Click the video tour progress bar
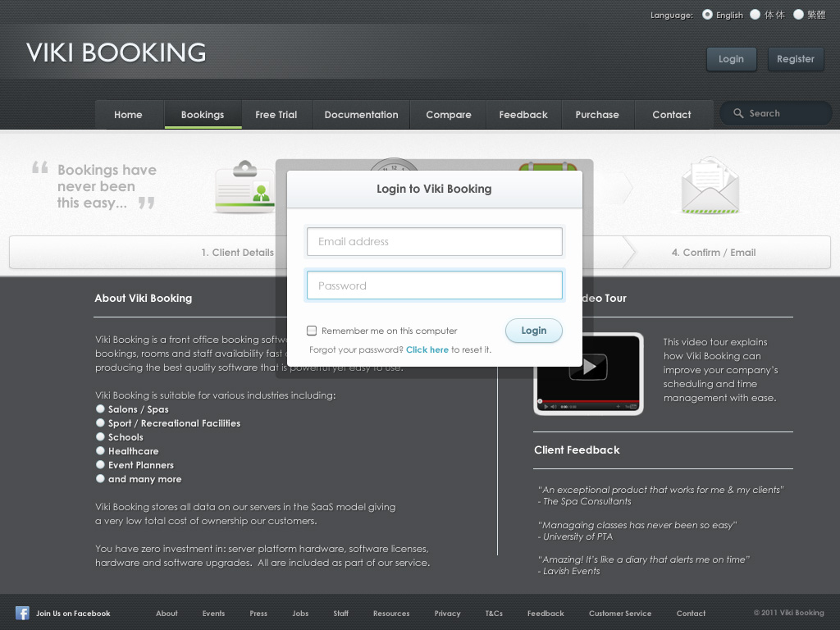The width and height of the screenshot is (840, 630). click(x=588, y=400)
